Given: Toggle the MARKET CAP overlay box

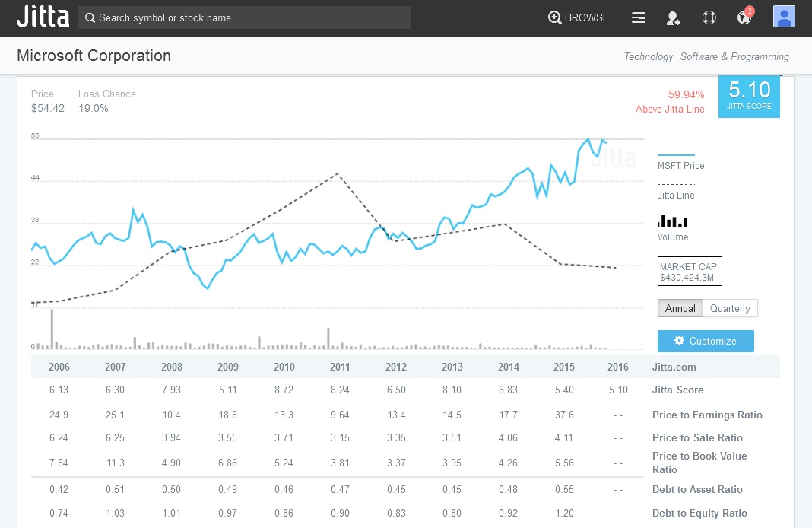Looking at the screenshot, I should (x=690, y=271).
